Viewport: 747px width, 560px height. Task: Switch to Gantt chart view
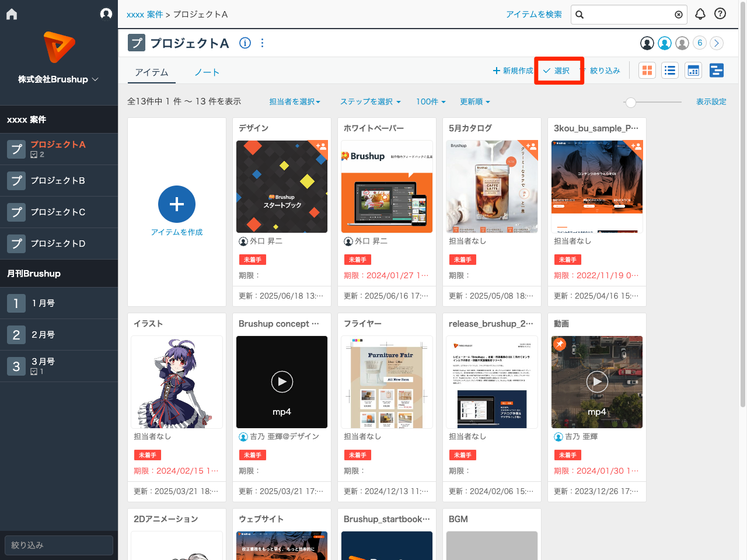tap(717, 71)
